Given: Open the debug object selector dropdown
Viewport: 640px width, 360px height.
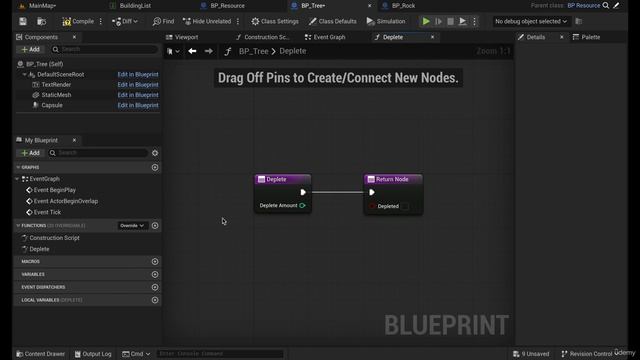Looking at the screenshot, I should 531,21.
